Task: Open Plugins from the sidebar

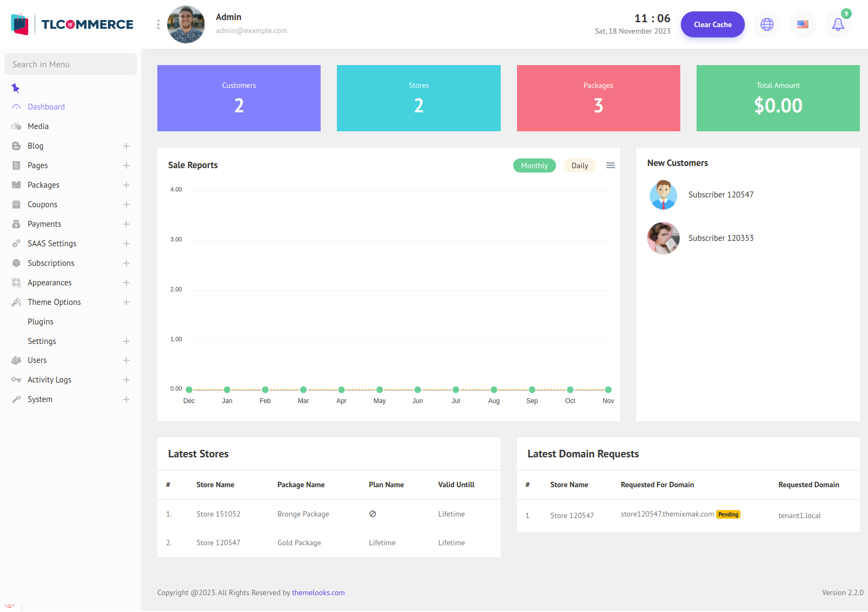Action: 41,322
